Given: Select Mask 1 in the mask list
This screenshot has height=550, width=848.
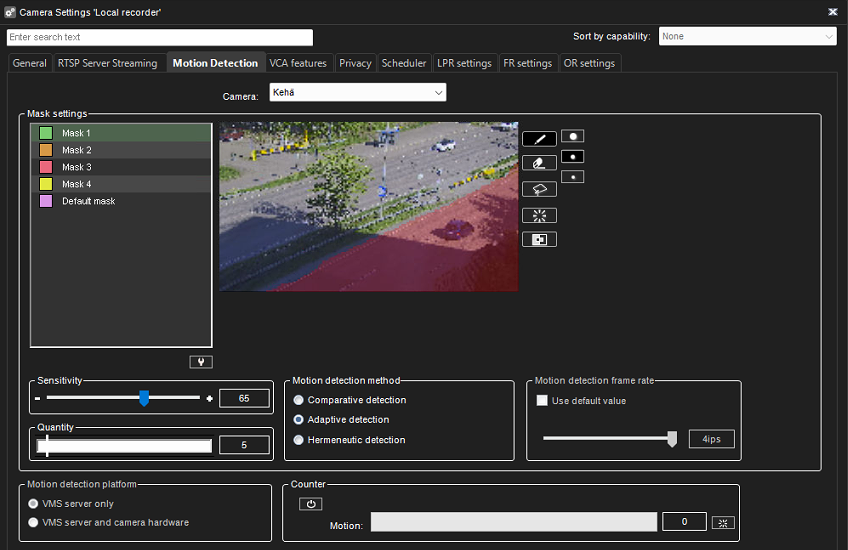Looking at the screenshot, I should 121,133.
